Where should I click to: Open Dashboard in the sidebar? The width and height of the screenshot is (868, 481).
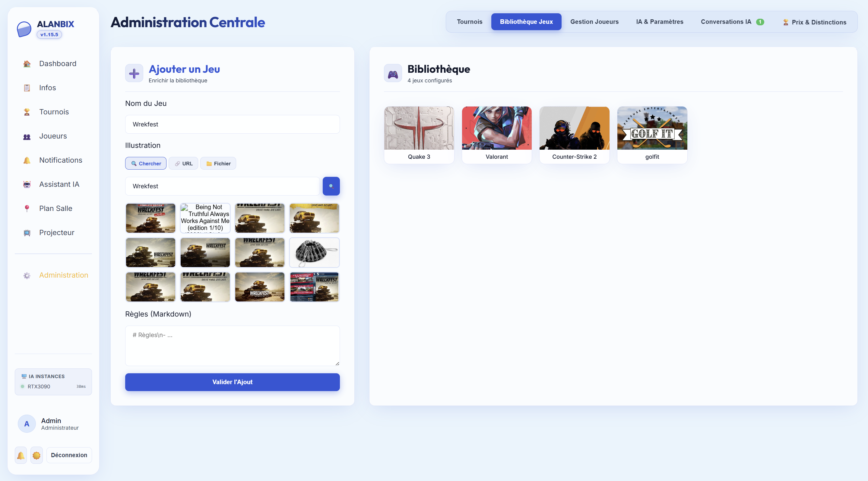[53, 64]
